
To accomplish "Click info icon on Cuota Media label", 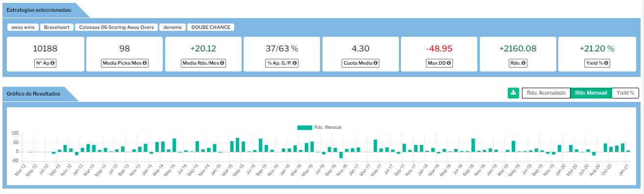I will point(375,63).
